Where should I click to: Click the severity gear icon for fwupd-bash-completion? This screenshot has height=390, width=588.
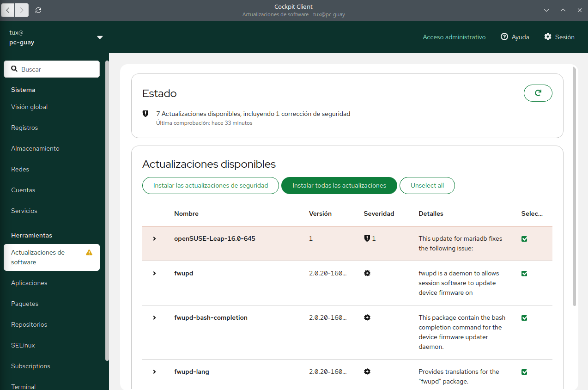[x=367, y=317]
